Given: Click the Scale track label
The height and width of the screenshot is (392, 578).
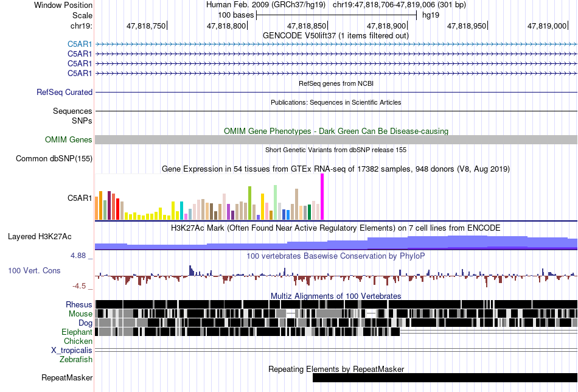Looking at the screenshot, I should click(82, 15).
